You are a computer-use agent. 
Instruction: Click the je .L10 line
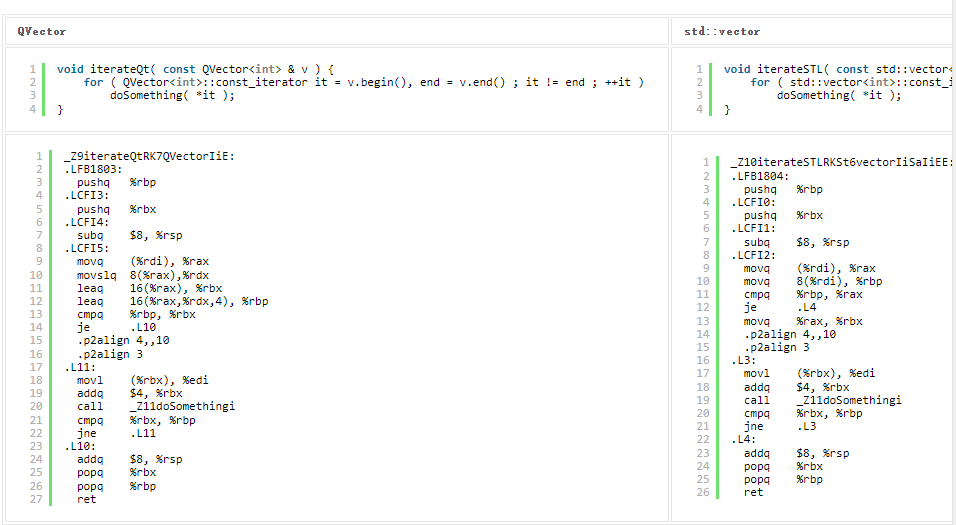click(x=116, y=327)
